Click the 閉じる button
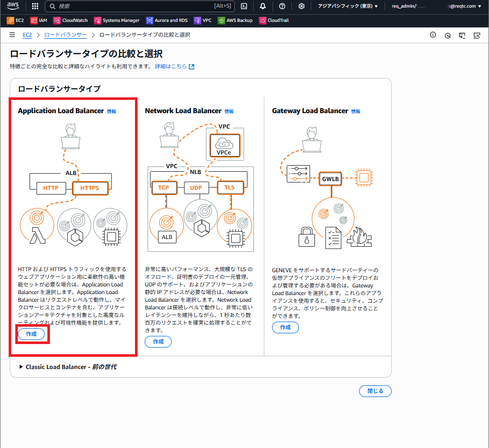 (375, 391)
